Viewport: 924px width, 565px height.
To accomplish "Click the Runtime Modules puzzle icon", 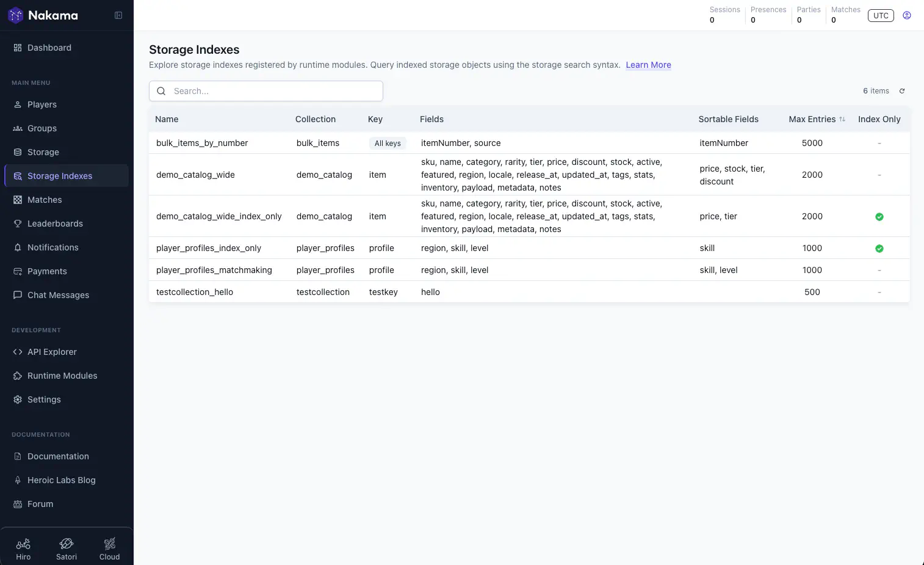I will click(x=18, y=376).
